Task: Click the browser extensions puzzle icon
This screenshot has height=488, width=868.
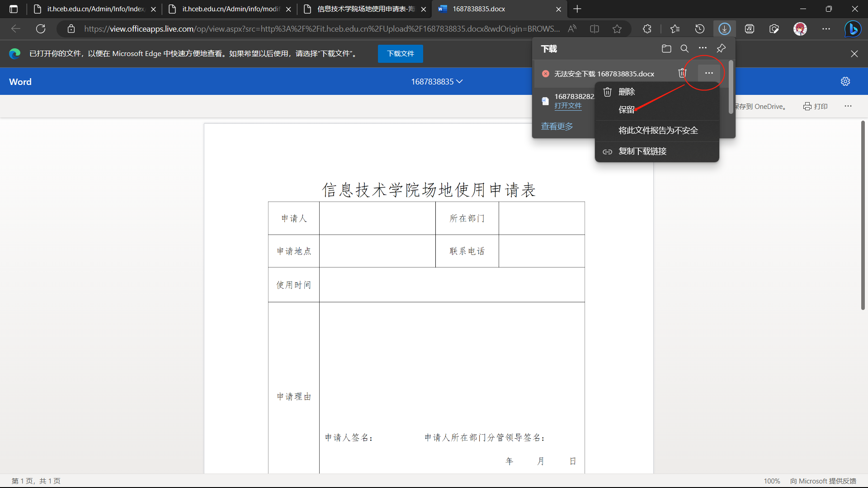Action: click(647, 29)
